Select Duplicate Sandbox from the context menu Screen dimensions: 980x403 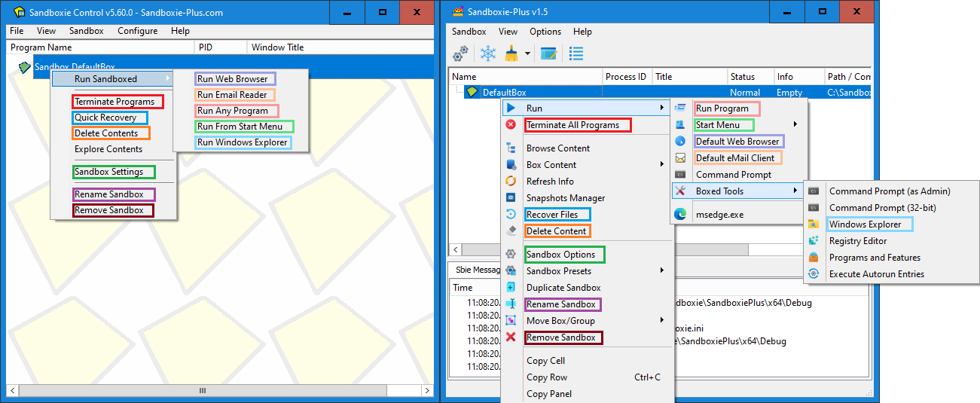[563, 288]
